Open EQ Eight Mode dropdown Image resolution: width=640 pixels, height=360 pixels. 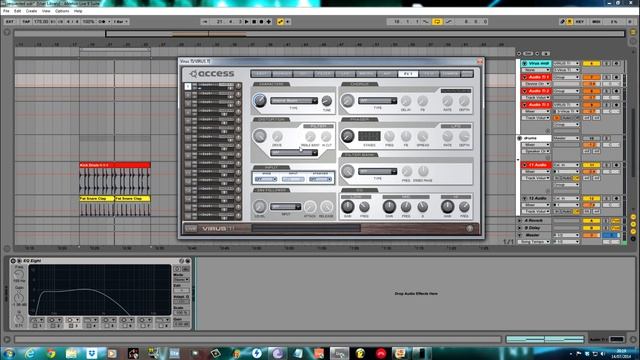pyautogui.click(x=181, y=280)
